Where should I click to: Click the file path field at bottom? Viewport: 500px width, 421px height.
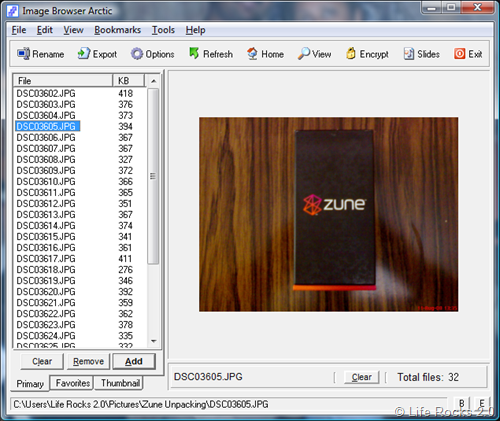click(229, 404)
